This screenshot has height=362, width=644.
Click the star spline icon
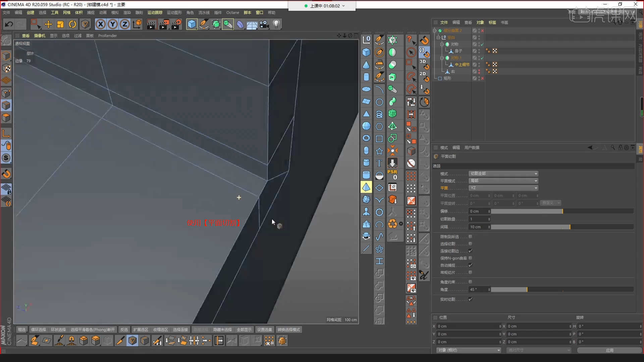point(379,151)
